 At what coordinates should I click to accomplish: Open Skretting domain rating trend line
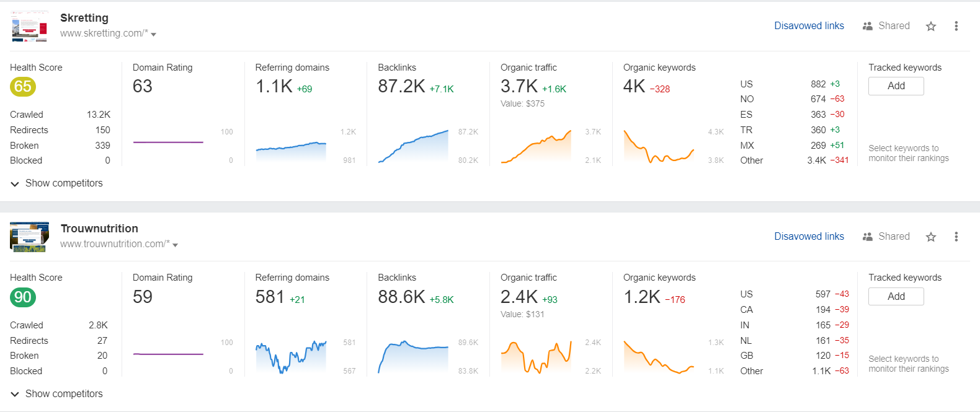(168, 142)
